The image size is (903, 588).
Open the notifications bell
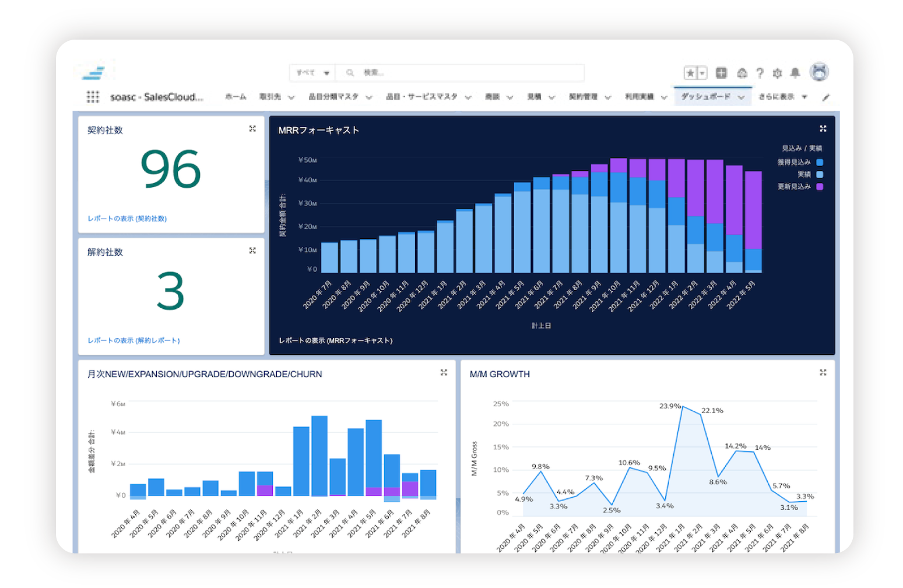pos(795,73)
